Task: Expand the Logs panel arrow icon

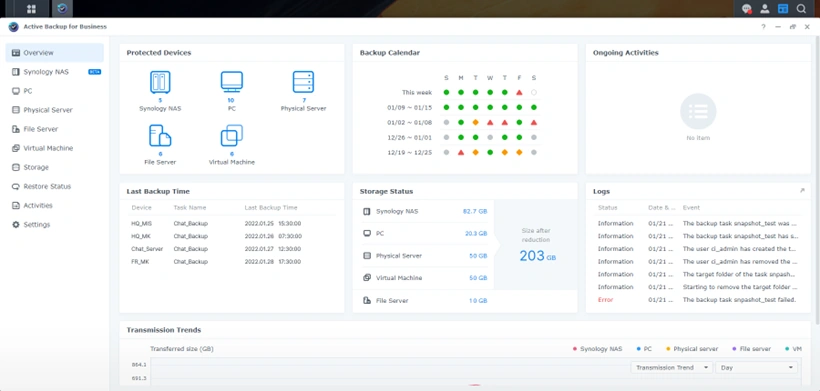Action: point(802,191)
